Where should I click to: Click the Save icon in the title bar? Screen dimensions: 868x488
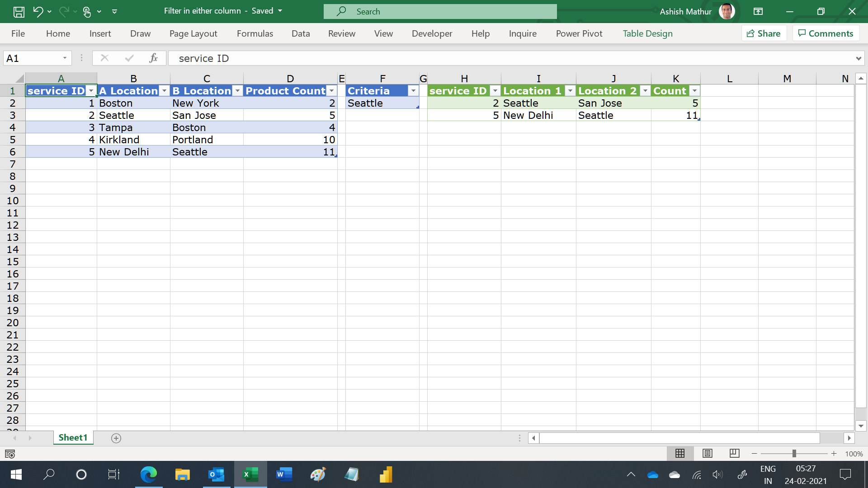click(x=19, y=12)
